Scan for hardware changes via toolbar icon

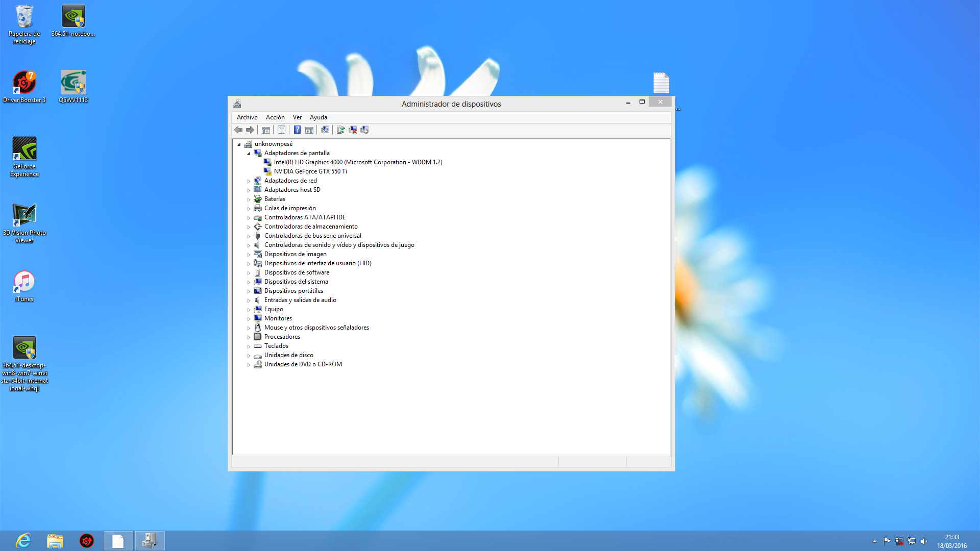[x=325, y=130]
